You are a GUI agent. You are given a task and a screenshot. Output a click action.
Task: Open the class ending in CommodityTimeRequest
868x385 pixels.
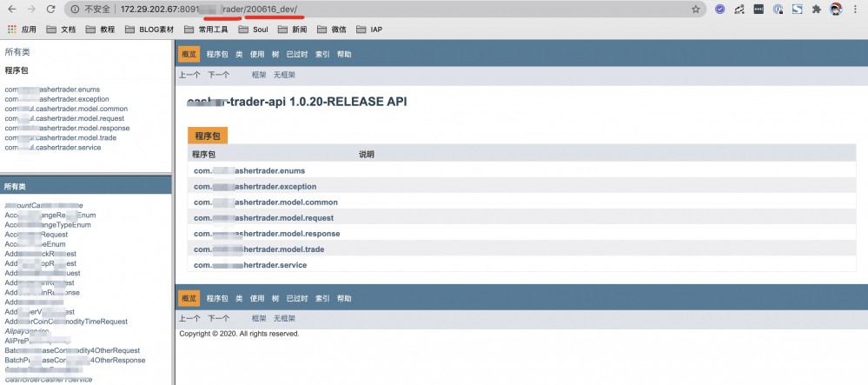coord(66,322)
